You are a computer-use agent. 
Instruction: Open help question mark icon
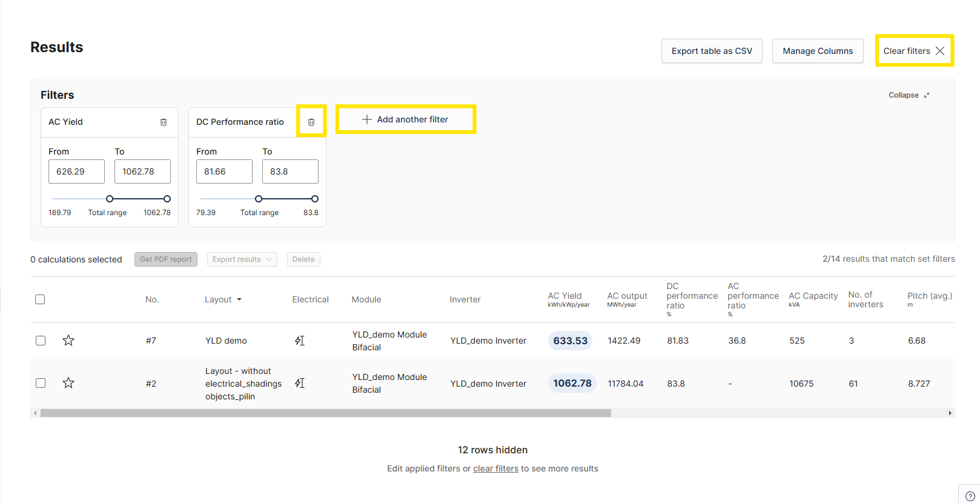pos(970,496)
